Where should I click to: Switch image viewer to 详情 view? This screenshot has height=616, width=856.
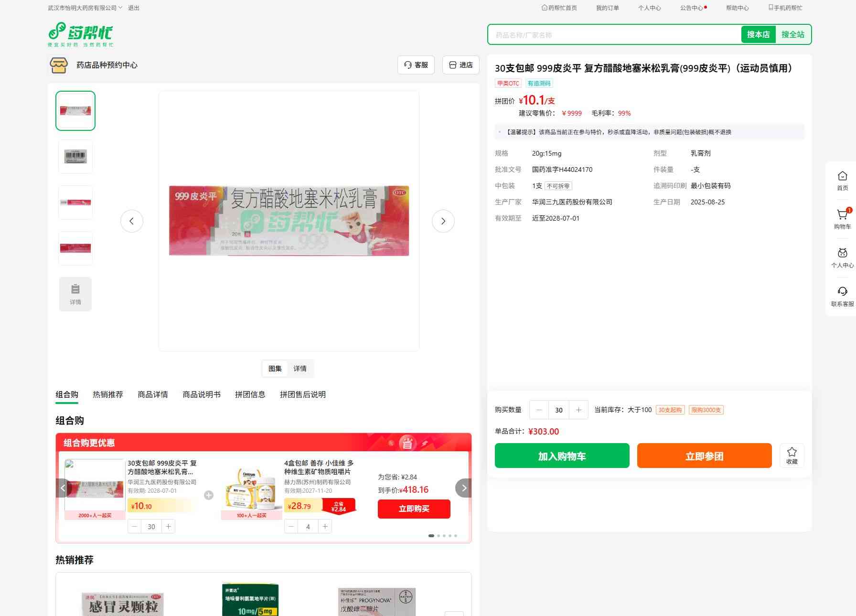300,369
